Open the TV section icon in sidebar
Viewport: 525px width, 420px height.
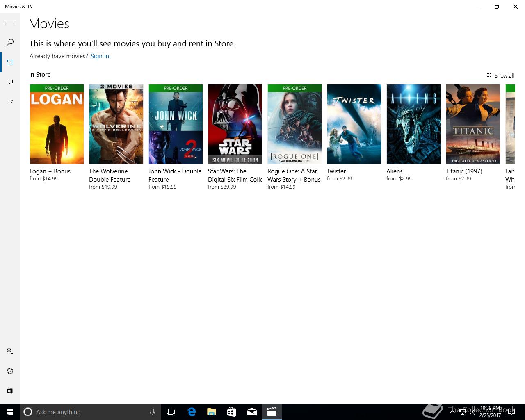pyautogui.click(x=10, y=82)
